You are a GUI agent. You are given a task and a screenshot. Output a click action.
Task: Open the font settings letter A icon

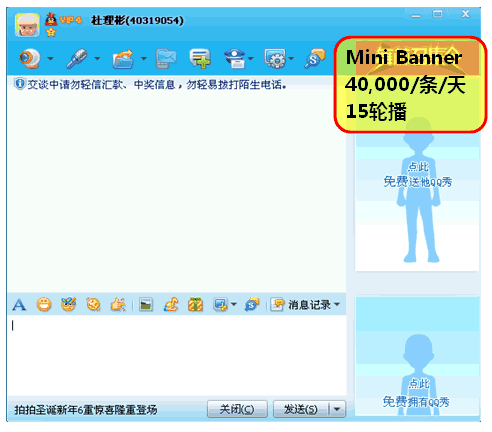19,305
